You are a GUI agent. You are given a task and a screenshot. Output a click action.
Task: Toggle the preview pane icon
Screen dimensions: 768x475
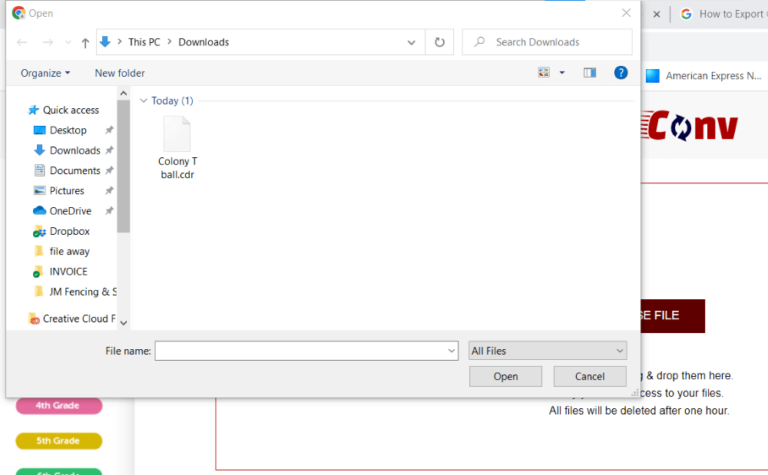tap(590, 73)
